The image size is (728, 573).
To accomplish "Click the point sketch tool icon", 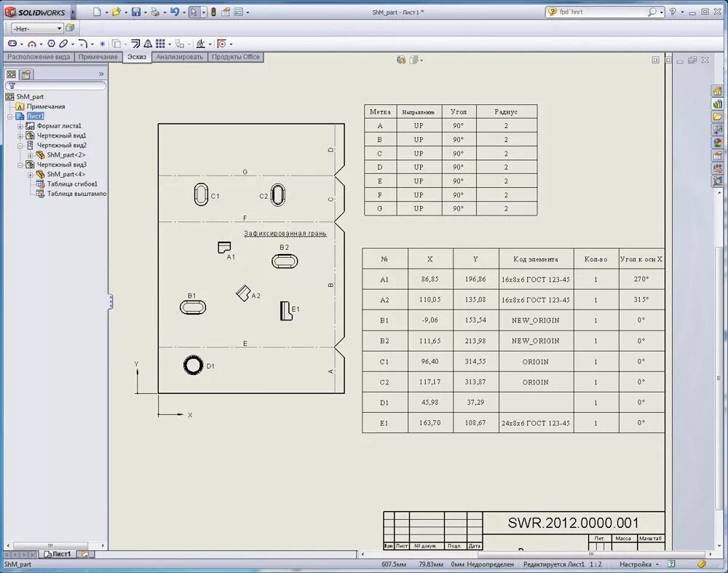I will pos(101,44).
